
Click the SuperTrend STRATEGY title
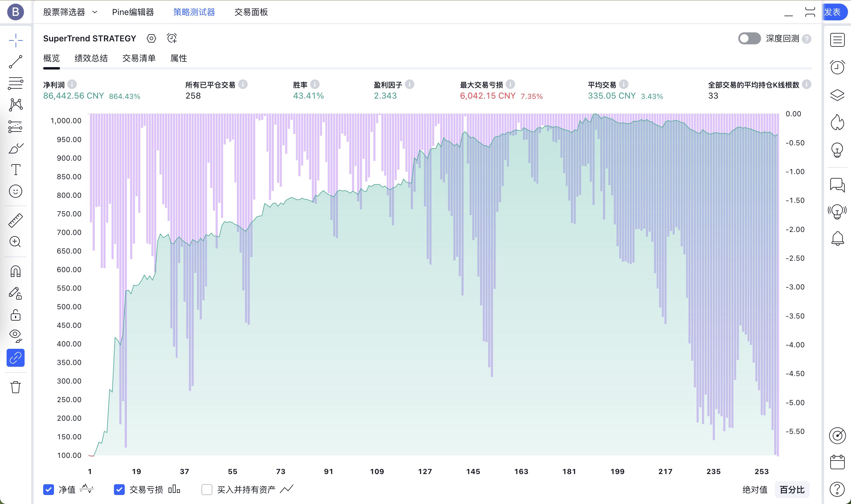[x=89, y=38]
